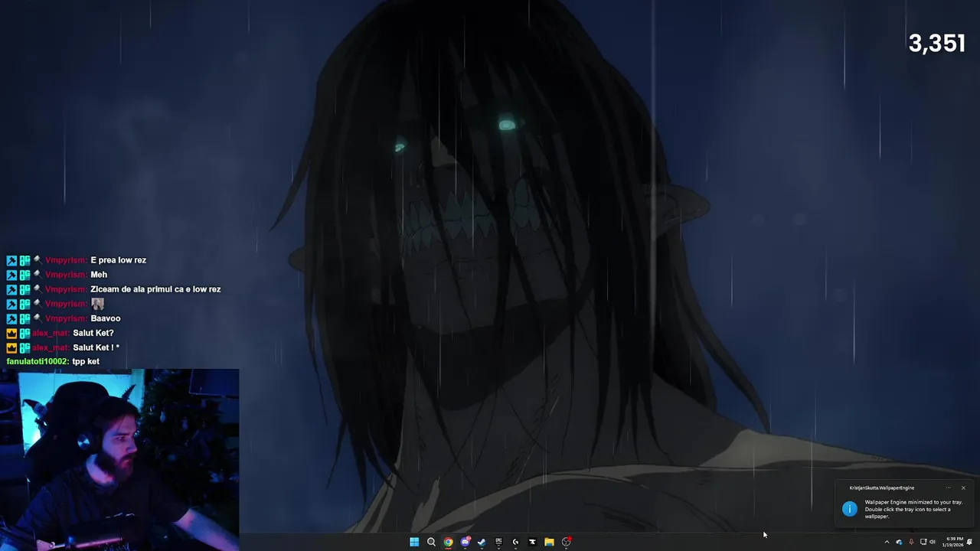980x551 pixels.
Task: Open the anvil icon app on the taskbar
Action: coord(532,542)
